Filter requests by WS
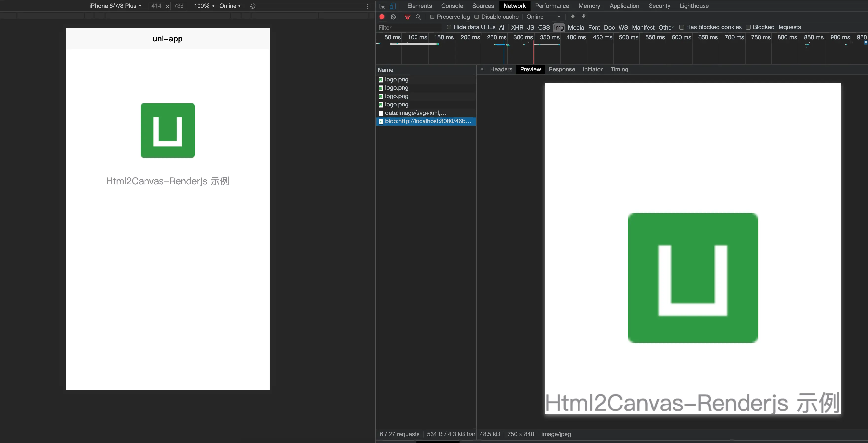Viewport: 868px width, 443px height. pos(623,27)
